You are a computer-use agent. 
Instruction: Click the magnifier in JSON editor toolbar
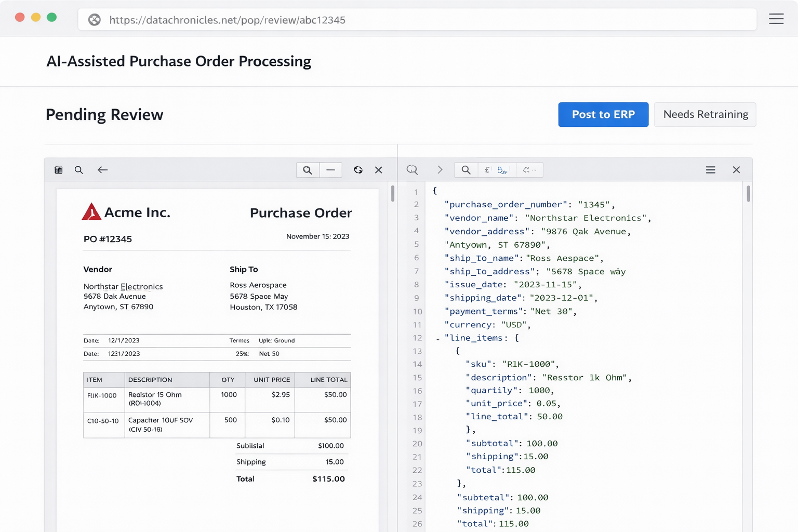[x=466, y=170]
